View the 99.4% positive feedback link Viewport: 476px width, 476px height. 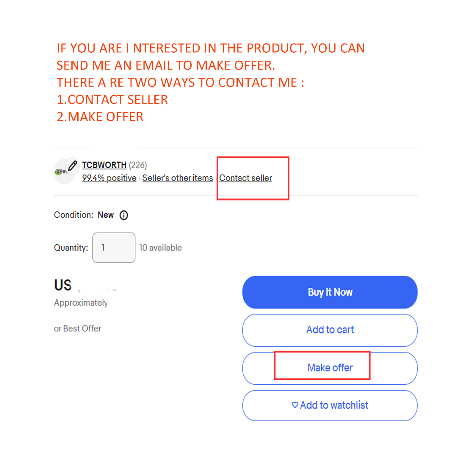(109, 178)
